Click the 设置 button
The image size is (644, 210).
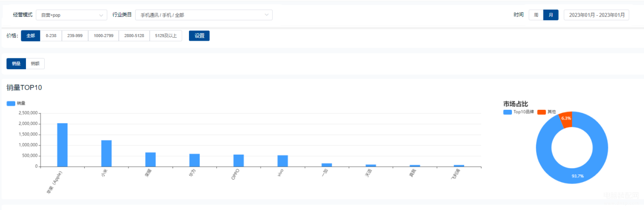(199, 36)
